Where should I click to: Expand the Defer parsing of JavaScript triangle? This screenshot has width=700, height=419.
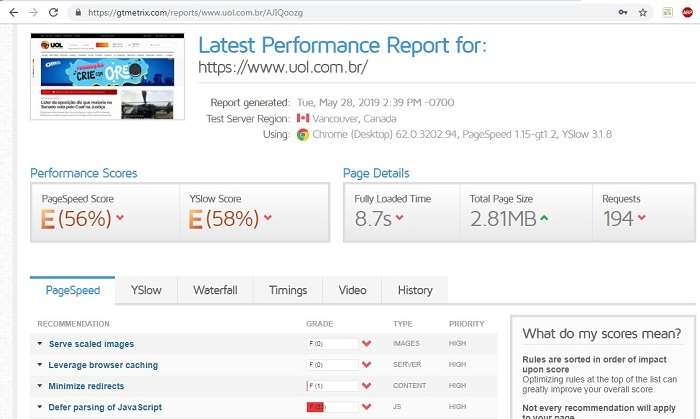tap(40, 407)
